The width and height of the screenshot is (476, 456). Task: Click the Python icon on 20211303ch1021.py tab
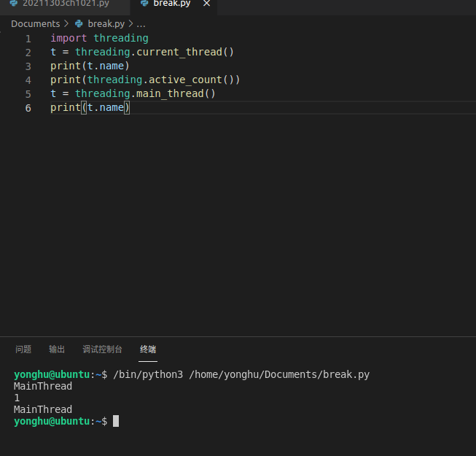tap(14, 4)
